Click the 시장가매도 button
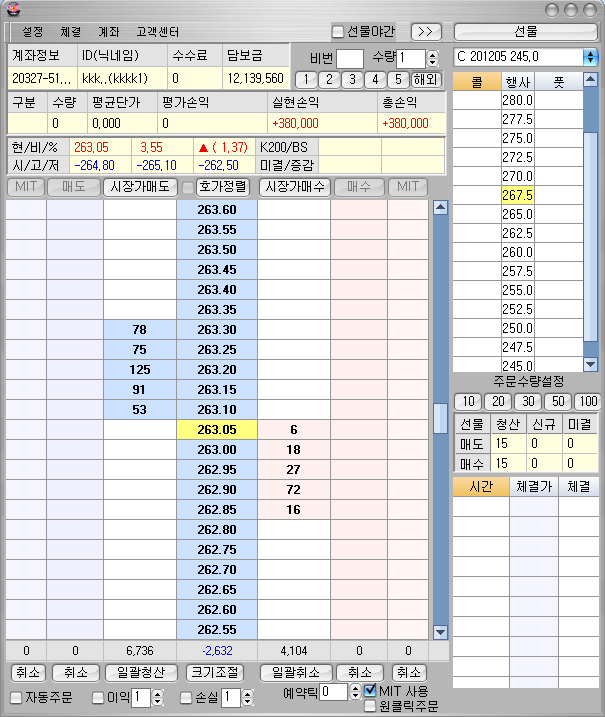Image resolution: width=605 pixels, height=717 pixels. 140,187
